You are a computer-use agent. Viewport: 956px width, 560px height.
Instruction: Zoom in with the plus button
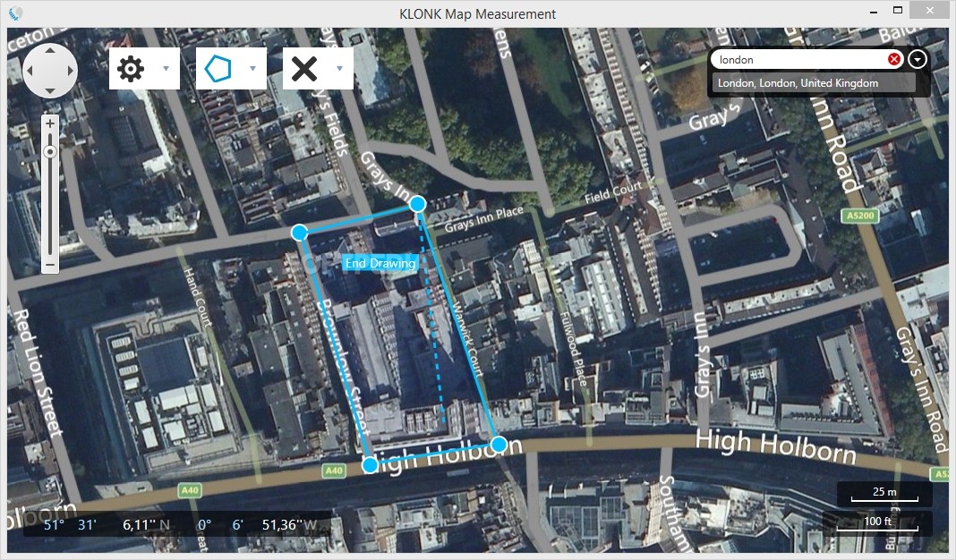tap(50, 123)
